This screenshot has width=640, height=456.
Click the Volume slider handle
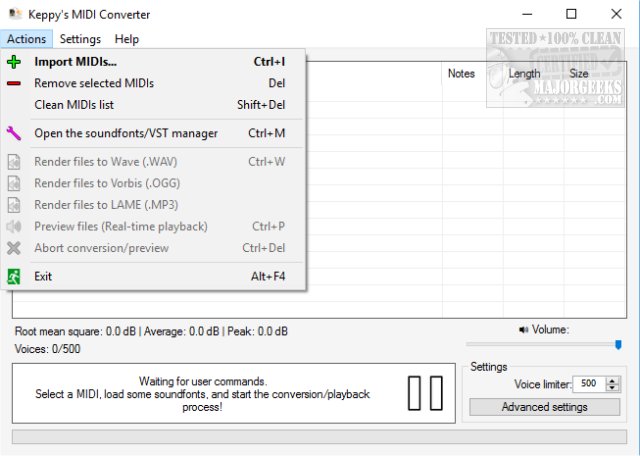pyautogui.click(x=618, y=345)
